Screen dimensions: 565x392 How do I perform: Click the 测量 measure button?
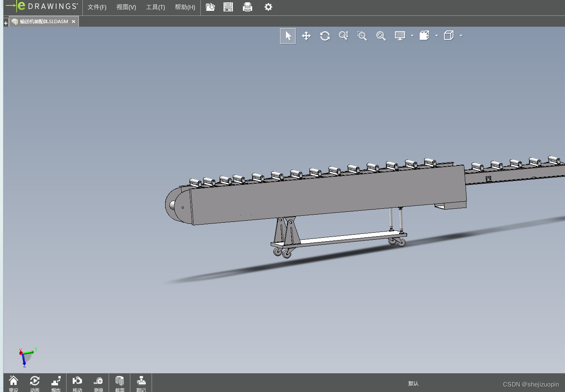pos(99,383)
